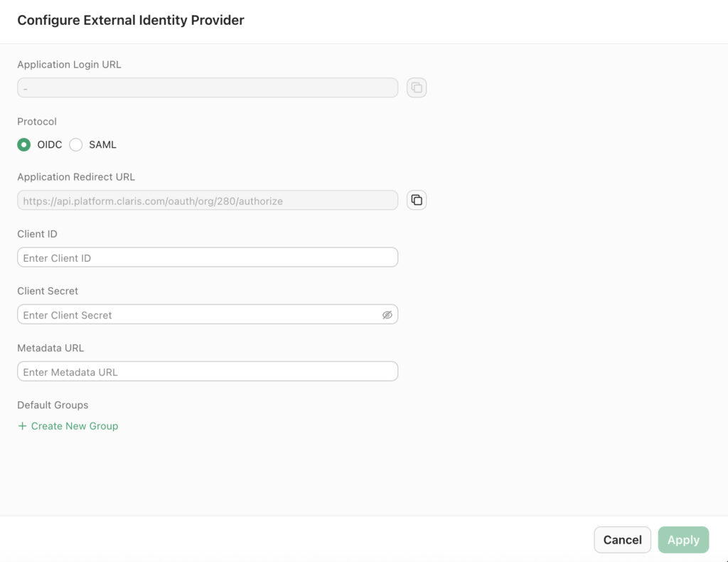Apply the identity provider settings
Viewport: 728px width, 562px height.
pyautogui.click(x=683, y=540)
